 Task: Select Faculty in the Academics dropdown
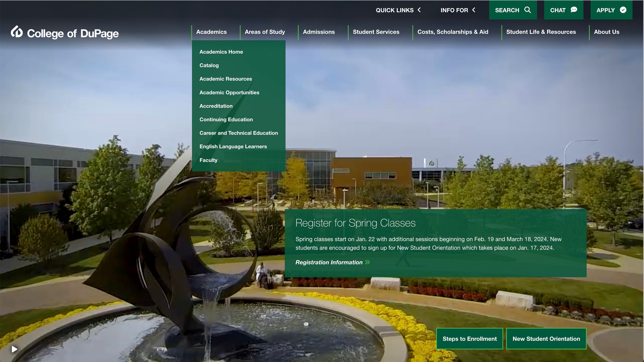[209, 160]
